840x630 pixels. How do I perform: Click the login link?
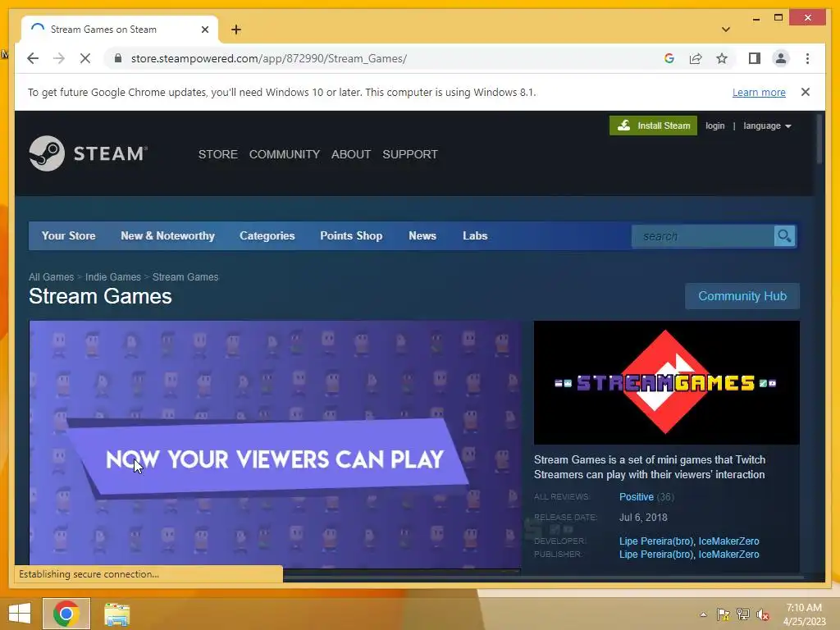(714, 126)
